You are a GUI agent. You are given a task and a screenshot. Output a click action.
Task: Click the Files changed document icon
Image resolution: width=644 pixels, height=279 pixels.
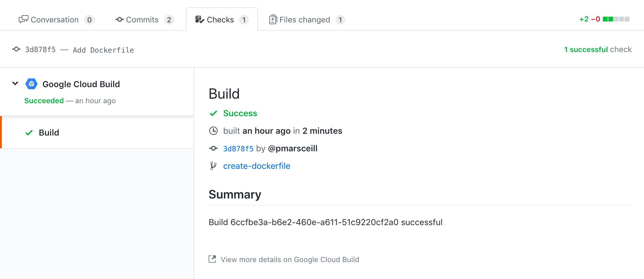click(x=273, y=19)
